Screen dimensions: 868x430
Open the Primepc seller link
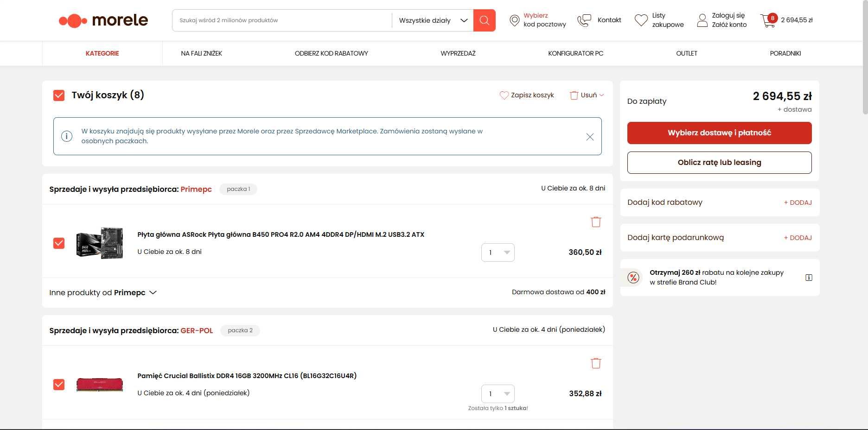pyautogui.click(x=196, y=189)
